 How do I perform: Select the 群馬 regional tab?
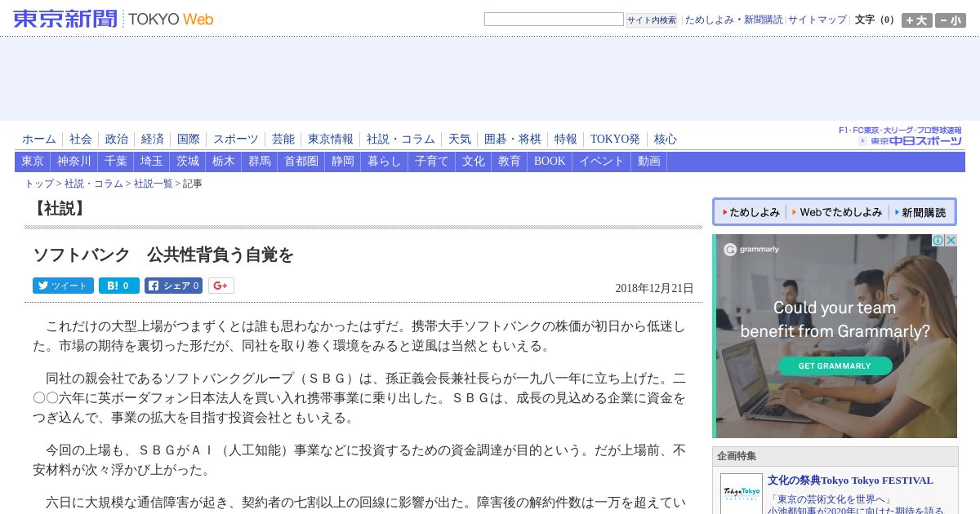point(260,162)
